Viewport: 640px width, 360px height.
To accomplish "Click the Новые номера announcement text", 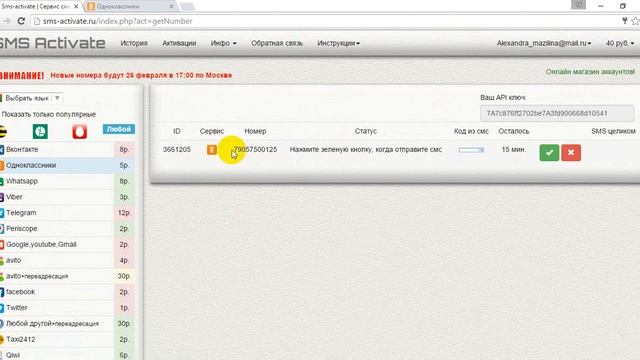I will pyautogui.click(x=141, y=76).
